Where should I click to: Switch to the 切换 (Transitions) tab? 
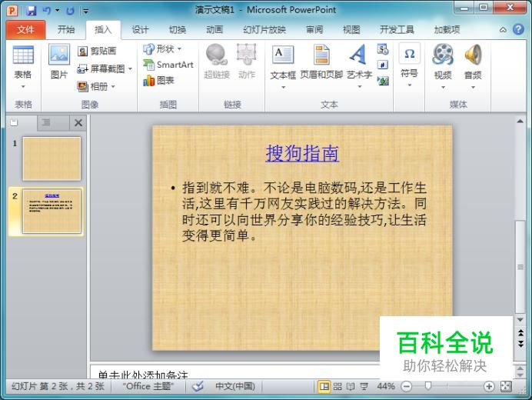[x=178, y=29]
